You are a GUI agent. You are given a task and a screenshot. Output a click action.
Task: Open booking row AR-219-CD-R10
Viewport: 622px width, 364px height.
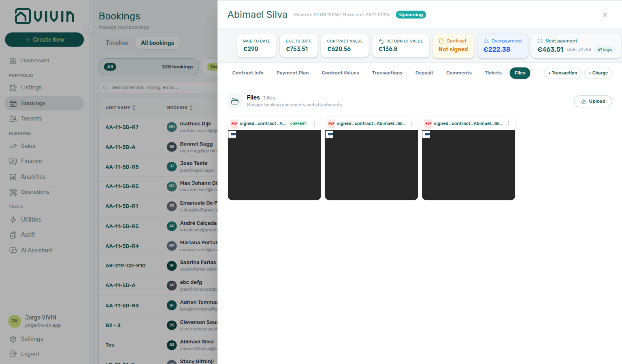(158, 266)
